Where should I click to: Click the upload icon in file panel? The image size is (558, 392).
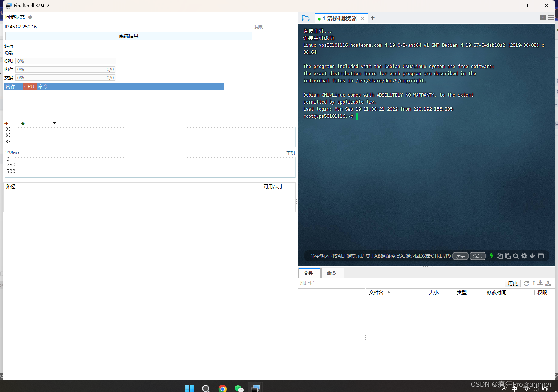548,283
